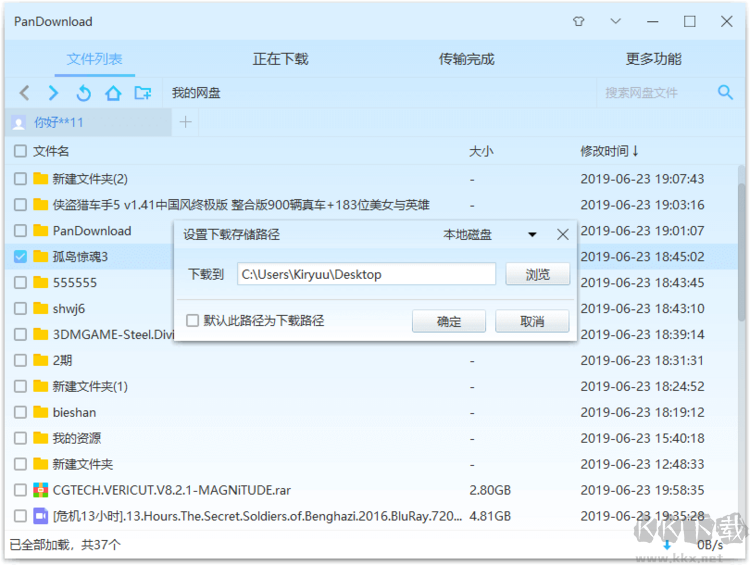Check the box for 新建文件夹(2)
750x565 pixels.
point(20,179)
